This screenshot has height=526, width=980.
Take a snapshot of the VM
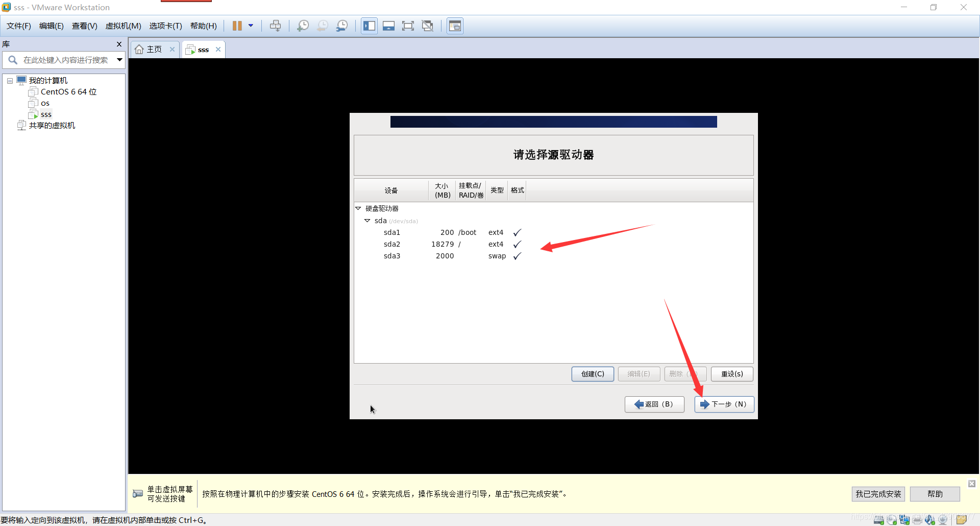pos(303,26)
